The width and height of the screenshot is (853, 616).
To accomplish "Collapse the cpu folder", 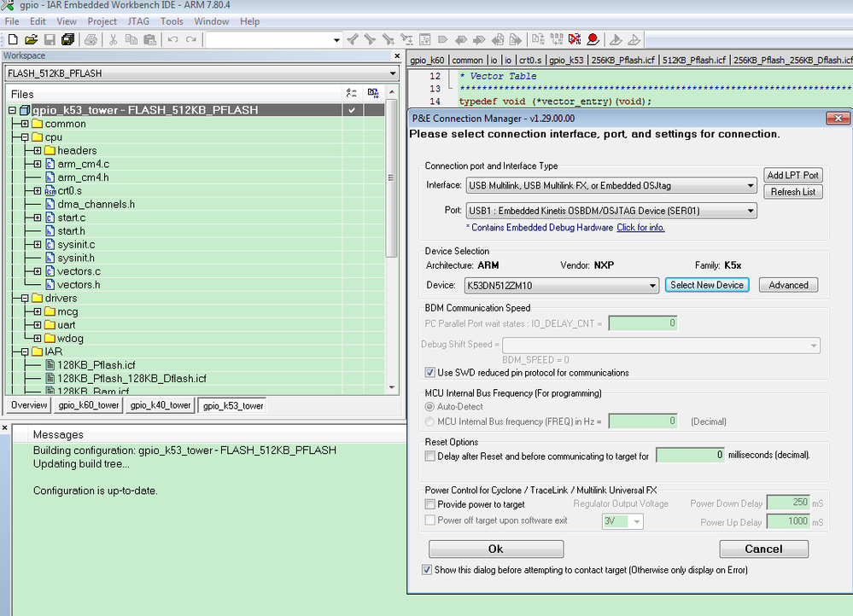I will [25, 137].
